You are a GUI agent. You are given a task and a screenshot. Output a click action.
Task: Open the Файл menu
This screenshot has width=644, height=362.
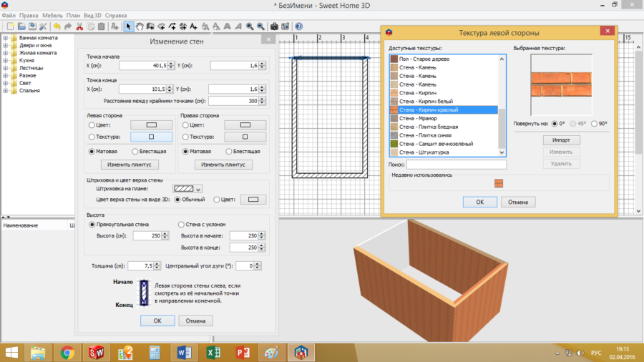pos(9,16)
